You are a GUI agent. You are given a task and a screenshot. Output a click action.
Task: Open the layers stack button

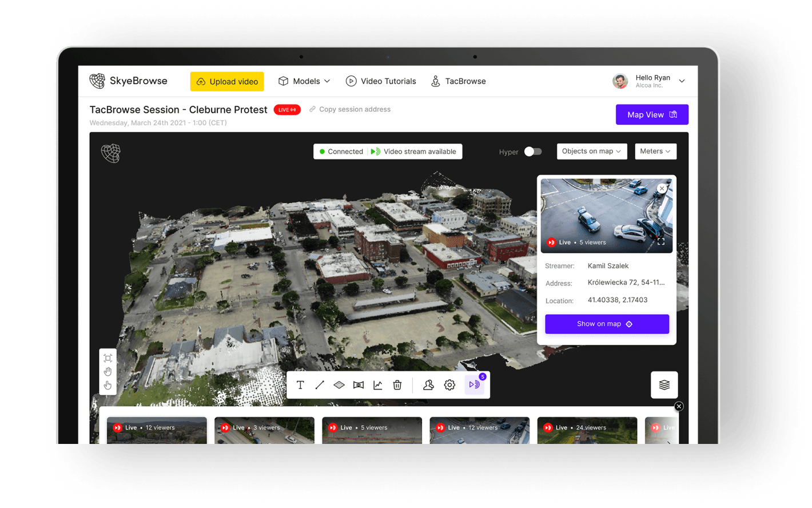664,385
